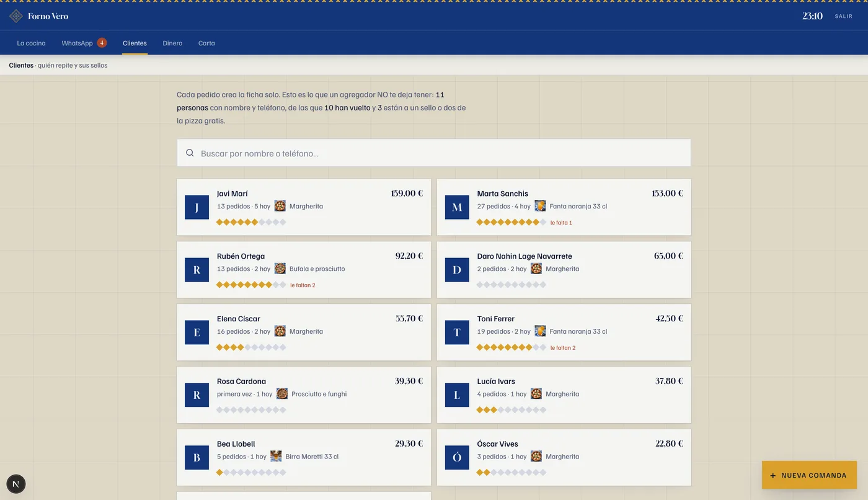
Task: Click Lucía Ivars's Margherita thumbnail
Action: [x=536, y=394]
